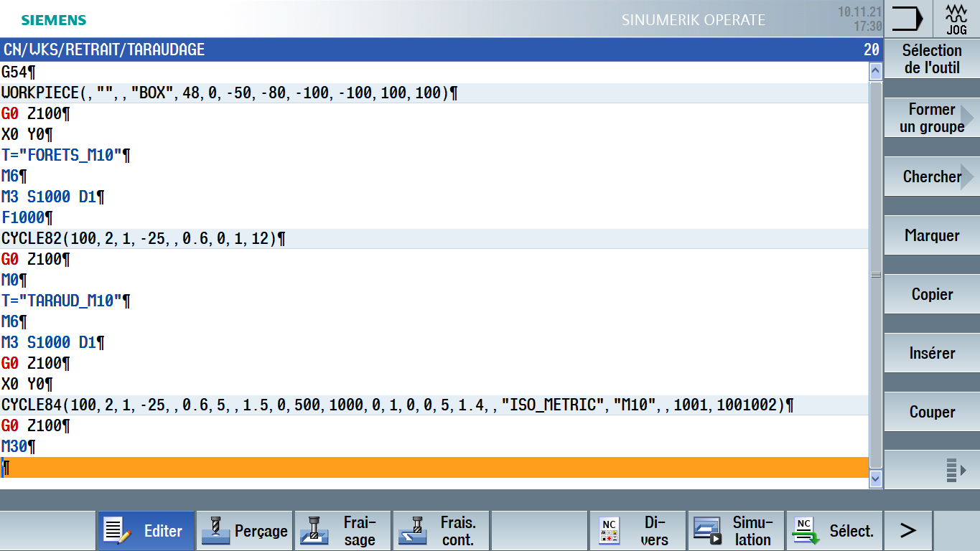The height and width of the screenshot is (551, 980).
Task: Select the JOG mode icon
Action: pyautogui.click(x=956, y=19)
